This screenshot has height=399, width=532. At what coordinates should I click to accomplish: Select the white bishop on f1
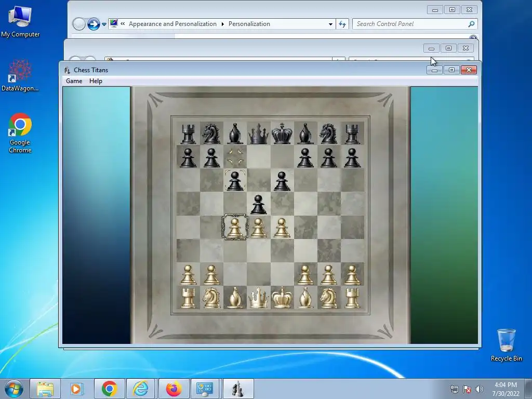point(305,298)
